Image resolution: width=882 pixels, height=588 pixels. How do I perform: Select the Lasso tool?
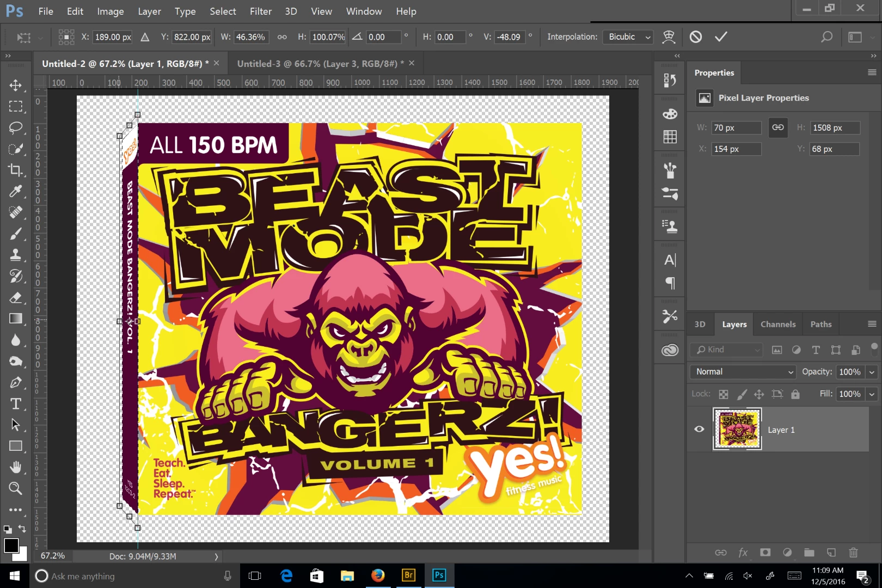click(15, 128)
